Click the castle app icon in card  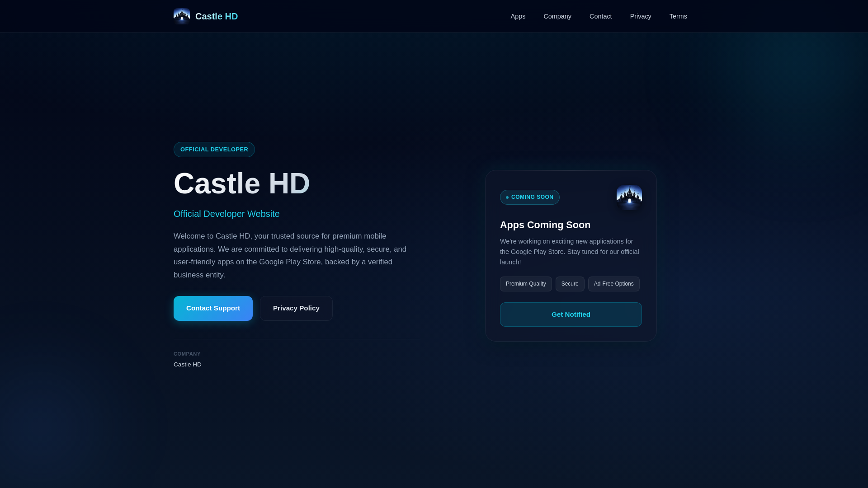pos(629,197)
